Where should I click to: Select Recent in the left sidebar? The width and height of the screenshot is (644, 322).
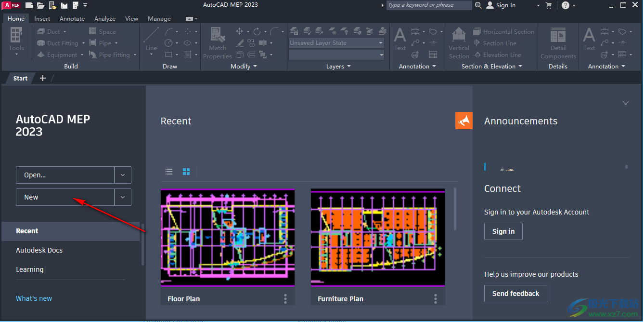pyautogui.click(x=71, y=231)
